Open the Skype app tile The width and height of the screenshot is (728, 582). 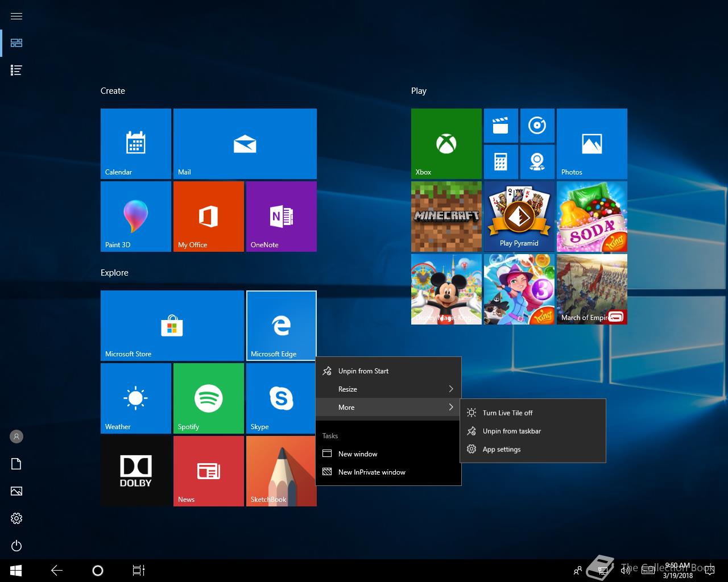click(281, 398)
